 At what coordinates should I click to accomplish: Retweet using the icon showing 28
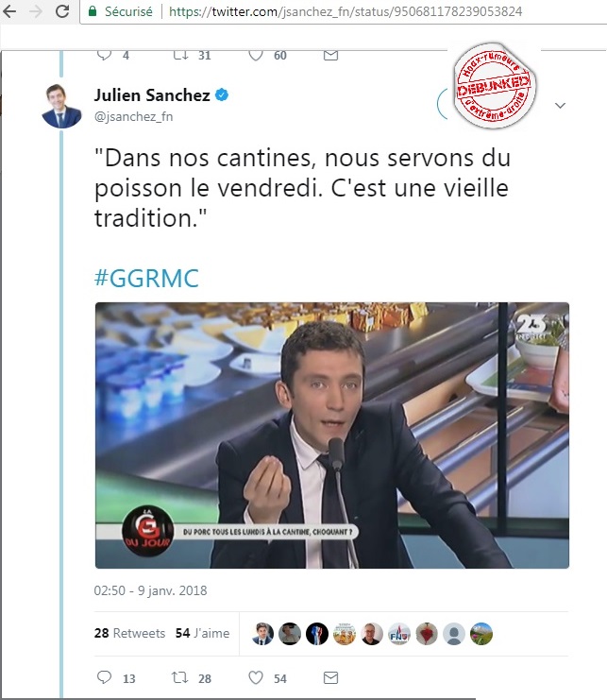click(x=180, y=677)
